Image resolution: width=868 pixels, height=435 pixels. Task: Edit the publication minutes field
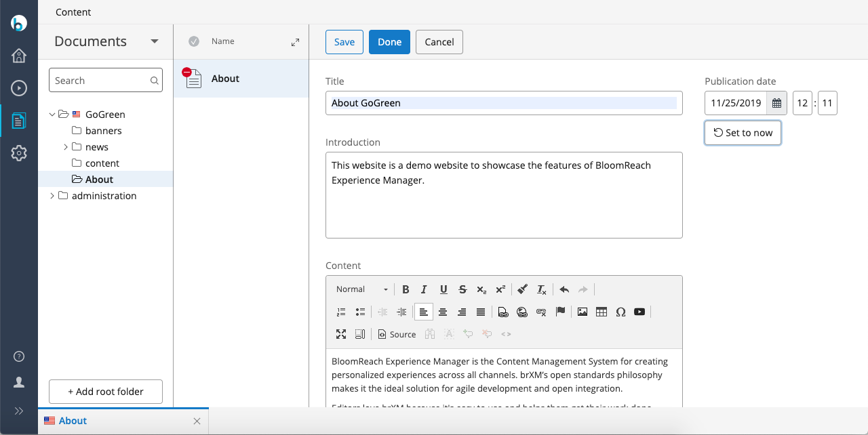827,104
